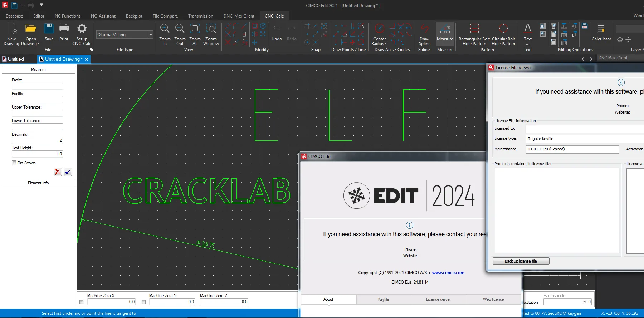Click the red X cancel icon in Measure panel
Screen dimensions: 644x318
pyautogui.click(x=58, y=172)
